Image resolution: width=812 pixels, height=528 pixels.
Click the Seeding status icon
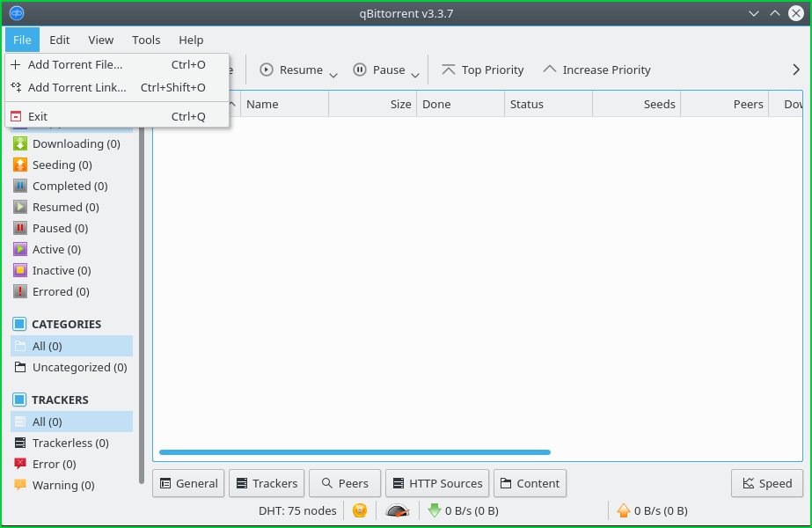click(20, 165)
